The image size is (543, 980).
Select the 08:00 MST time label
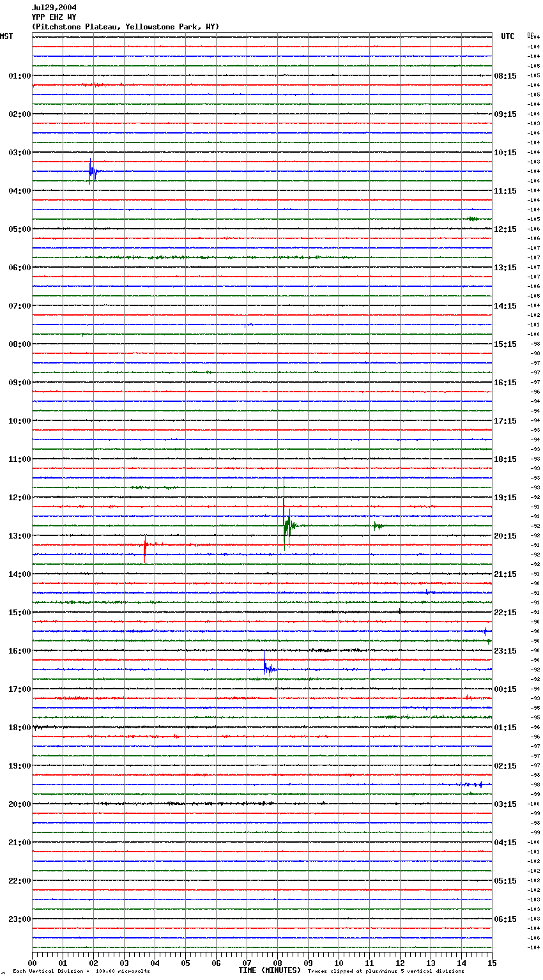click(20, 344)
